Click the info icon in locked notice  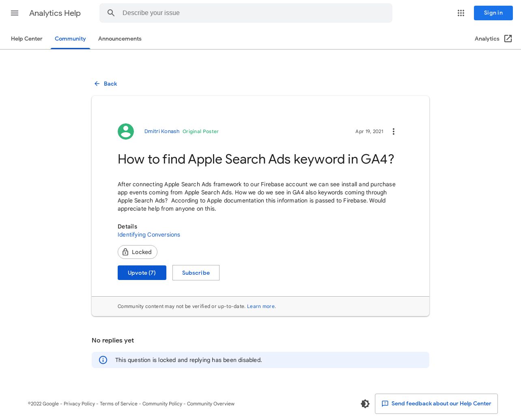tap(103, 360)
